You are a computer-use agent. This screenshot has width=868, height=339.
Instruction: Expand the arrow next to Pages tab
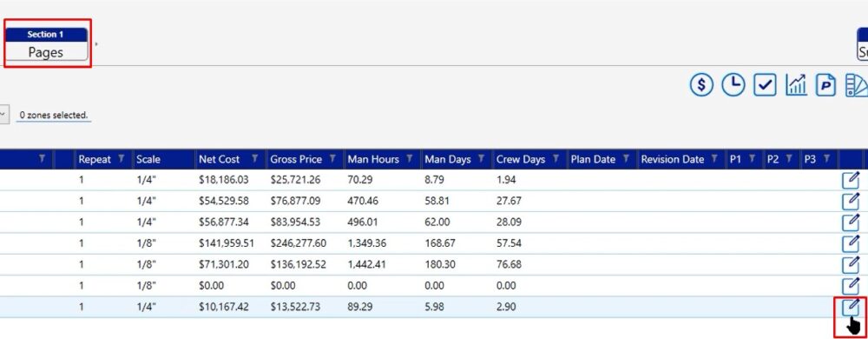[95, 43]
